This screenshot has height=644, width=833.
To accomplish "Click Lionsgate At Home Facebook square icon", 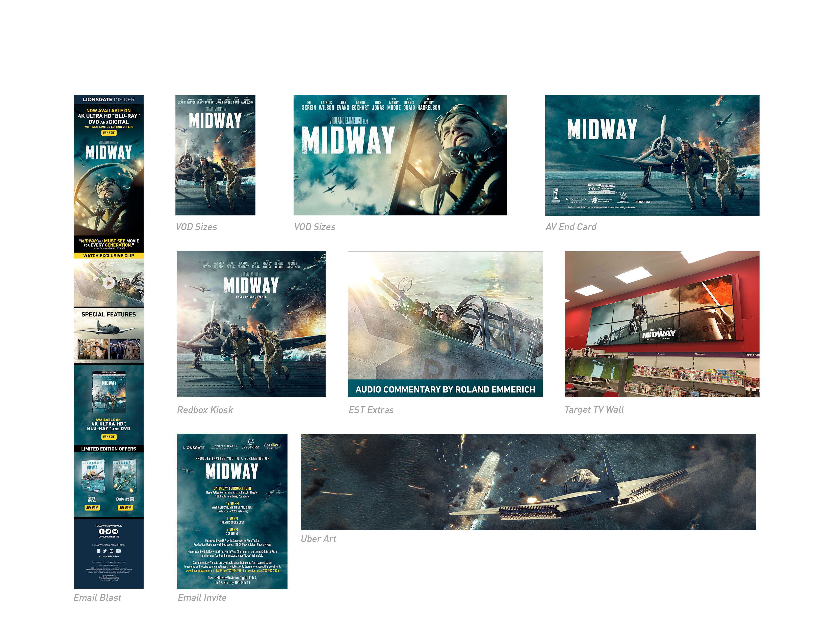I will pyautogui.click(x=99, y=551).
